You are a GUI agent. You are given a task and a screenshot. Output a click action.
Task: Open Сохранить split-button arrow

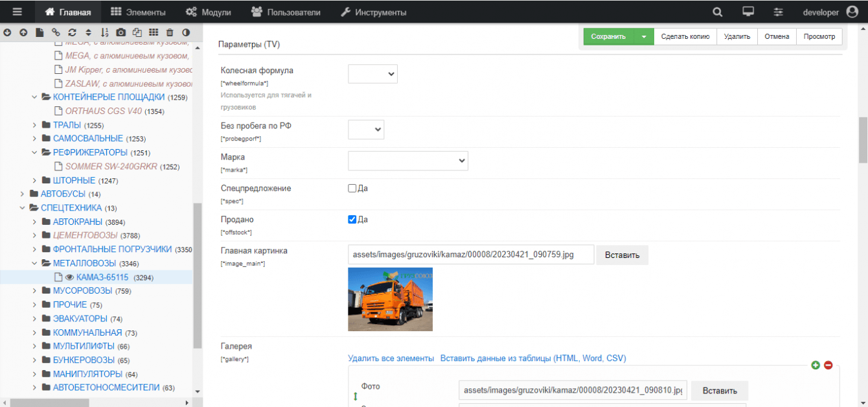coord(644,37)
